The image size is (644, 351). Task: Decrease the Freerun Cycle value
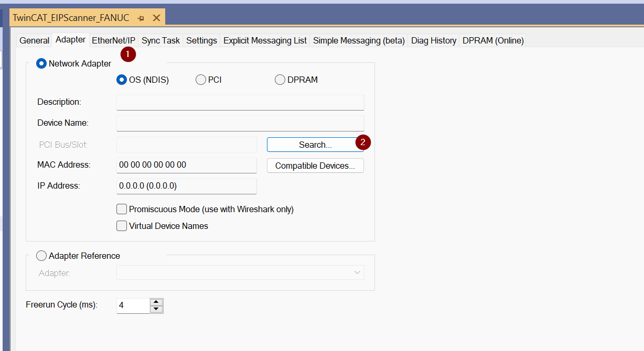pyautogui.click(x=156, y=309)
